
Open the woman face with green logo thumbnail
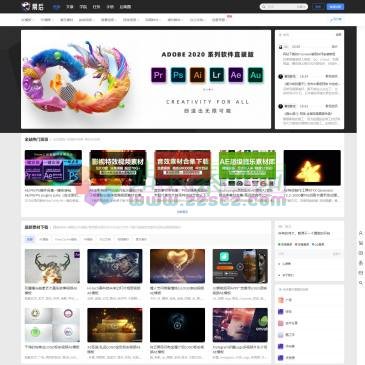[x=240, y=325]
